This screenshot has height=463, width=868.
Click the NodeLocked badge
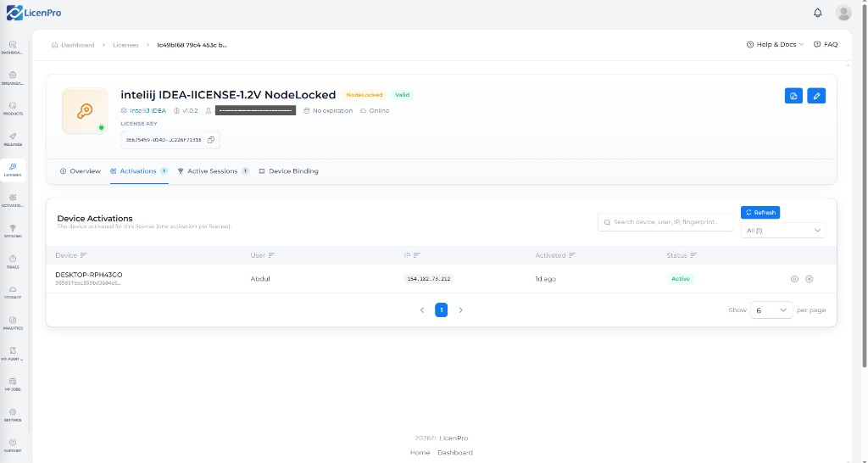coord(364,95)
